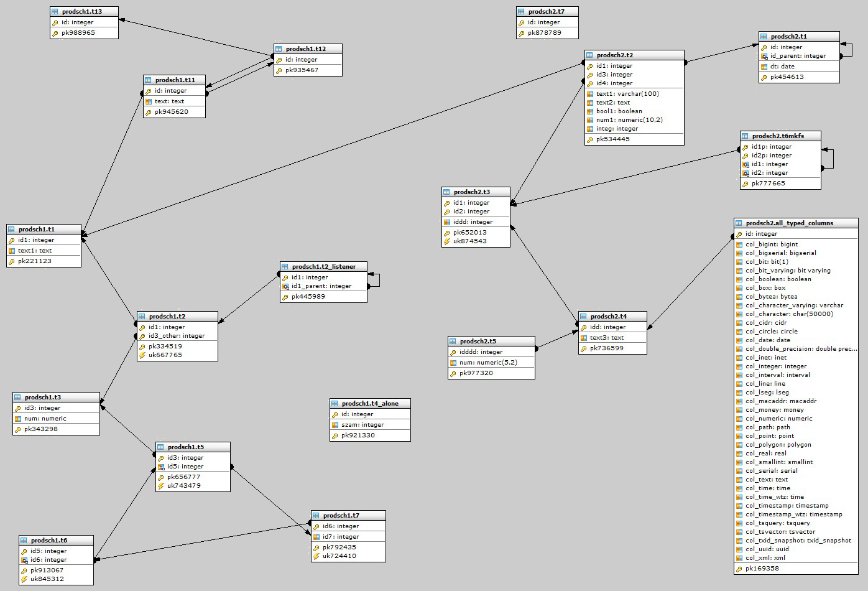Click the id3_other: integer column
The image size is (868, 591).
177,336
